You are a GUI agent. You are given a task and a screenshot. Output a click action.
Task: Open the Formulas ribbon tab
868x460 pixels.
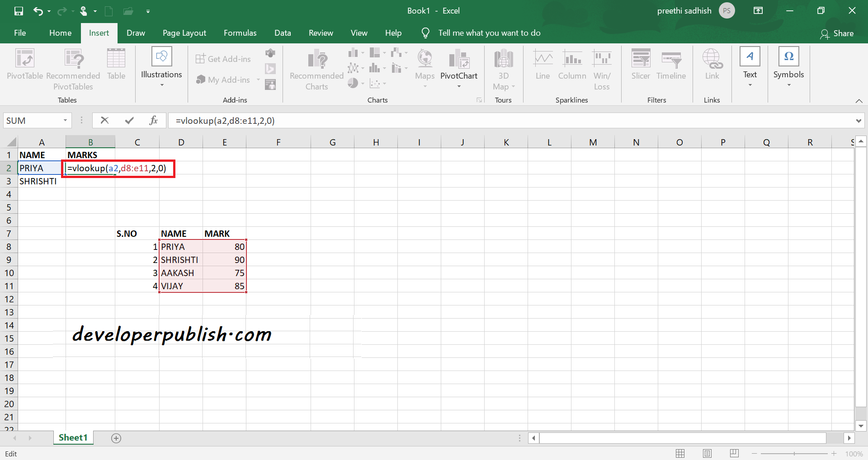240,33
